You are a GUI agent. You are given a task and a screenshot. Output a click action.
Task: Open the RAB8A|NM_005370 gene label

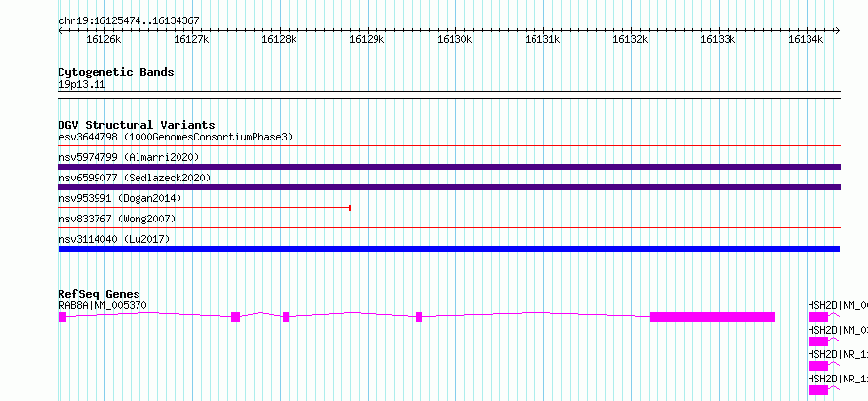(102, 305)
